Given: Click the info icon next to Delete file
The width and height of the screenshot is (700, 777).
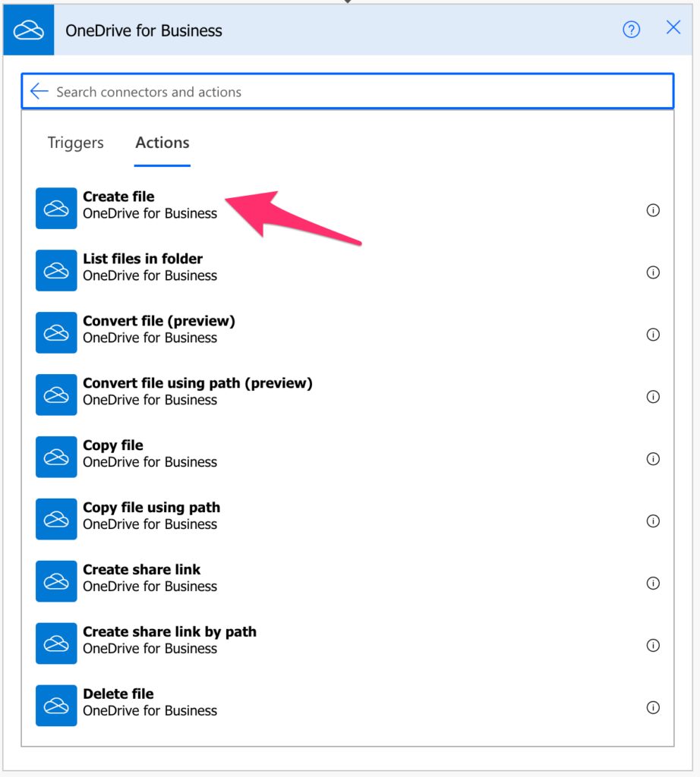Looking at the screenshot, I should coord(653,708).
